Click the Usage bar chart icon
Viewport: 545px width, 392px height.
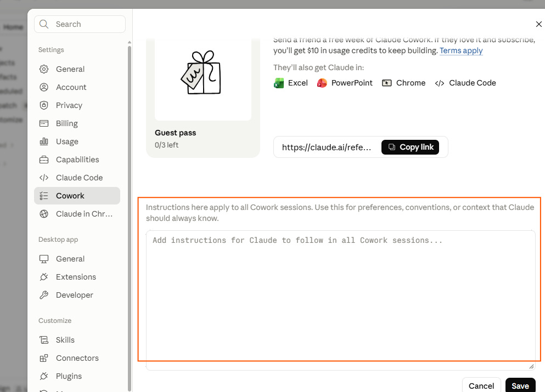tap(44, 141)
